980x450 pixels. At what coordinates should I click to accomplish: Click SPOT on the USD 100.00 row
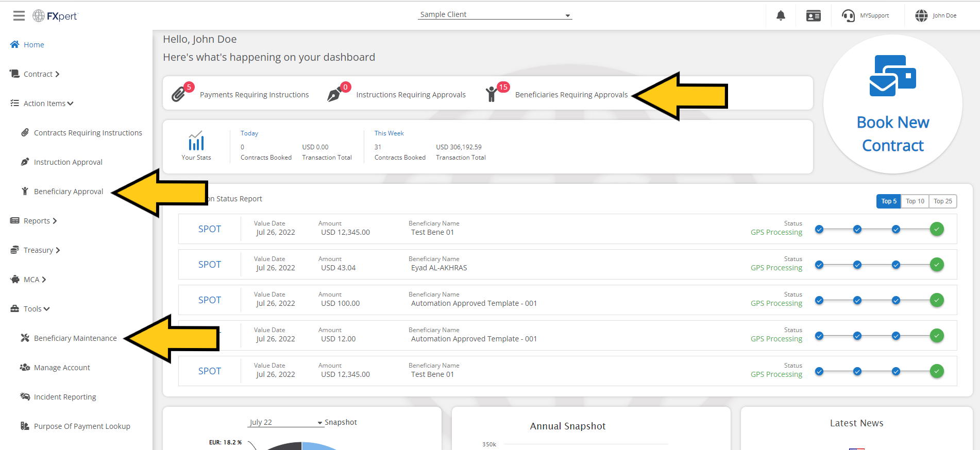click(x=210, y=300)
